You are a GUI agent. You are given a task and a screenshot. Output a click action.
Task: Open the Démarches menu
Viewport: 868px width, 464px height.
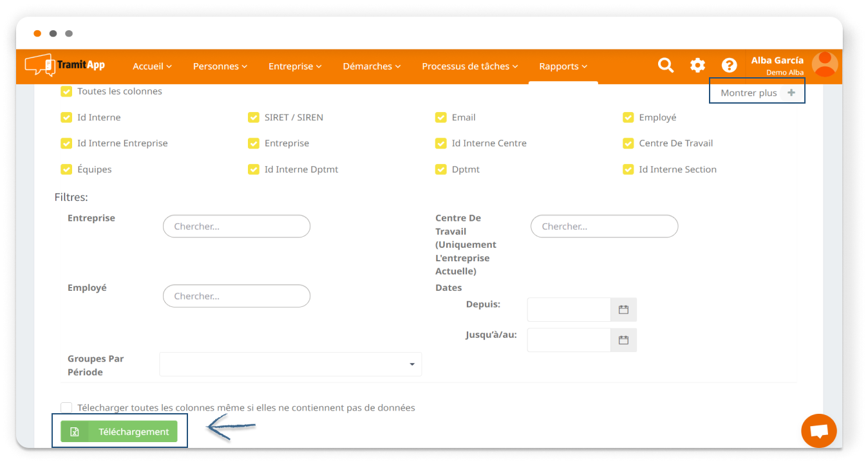pyautogui.click(x=372, y=66)
